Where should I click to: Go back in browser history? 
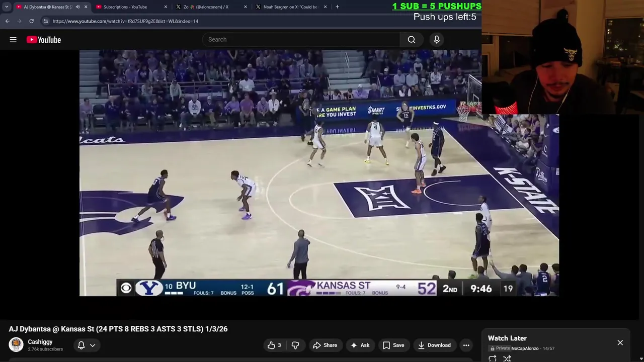pos(7,21)
